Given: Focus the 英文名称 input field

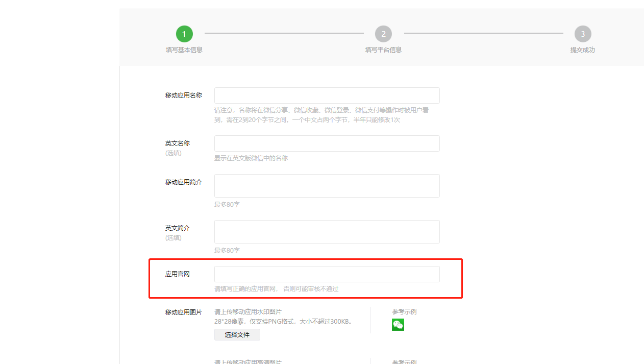Looking at the screenshot, I should (x=327, y=143).
